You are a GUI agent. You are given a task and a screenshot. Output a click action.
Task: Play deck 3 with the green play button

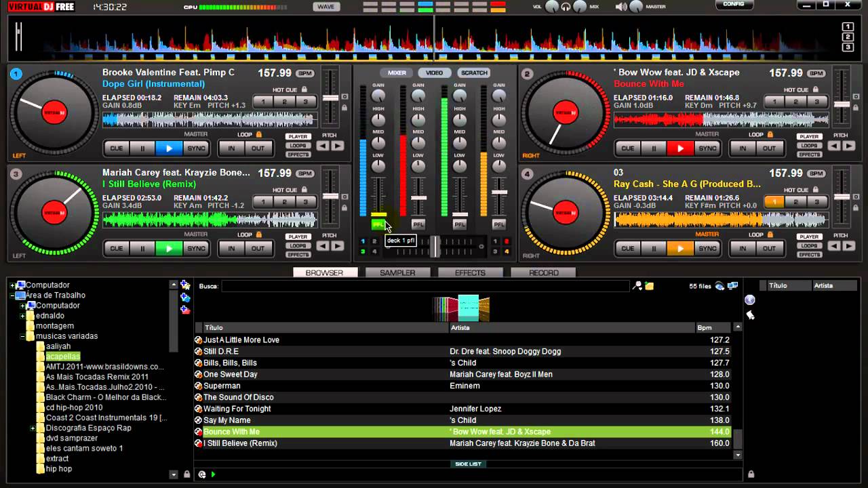tap(169, 249)
